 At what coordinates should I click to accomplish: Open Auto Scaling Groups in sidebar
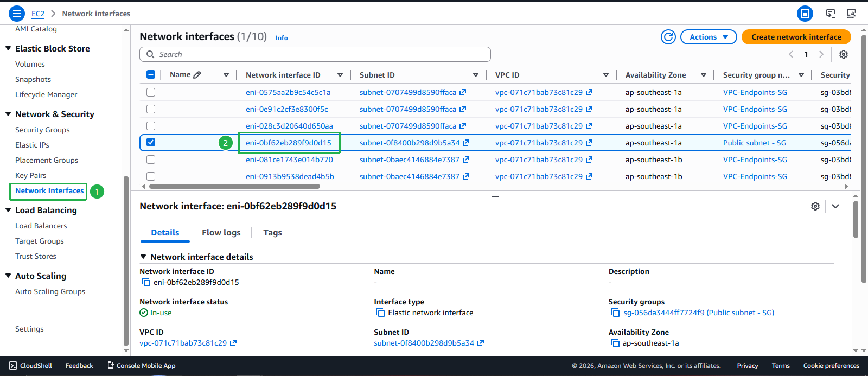click(50, 291)
